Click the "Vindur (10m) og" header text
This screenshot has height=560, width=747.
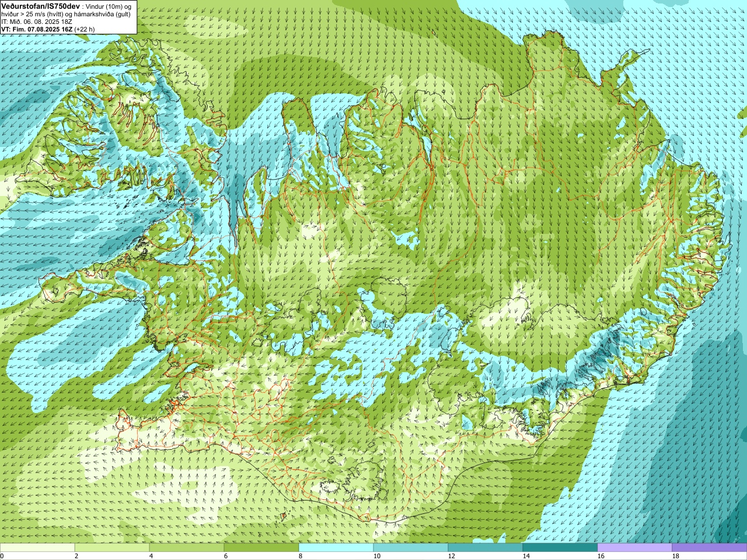(109, 6)
